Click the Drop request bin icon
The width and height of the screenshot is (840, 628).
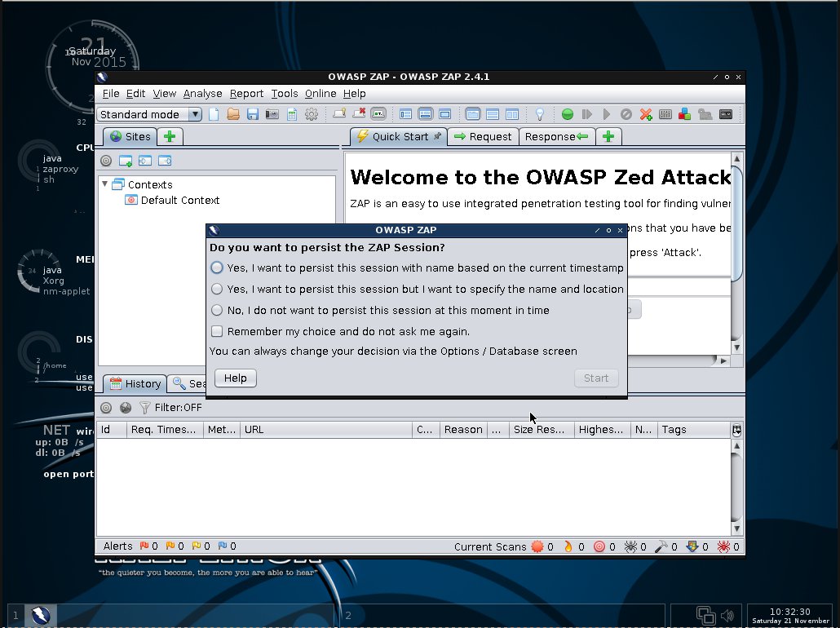(x=626, y=114)
